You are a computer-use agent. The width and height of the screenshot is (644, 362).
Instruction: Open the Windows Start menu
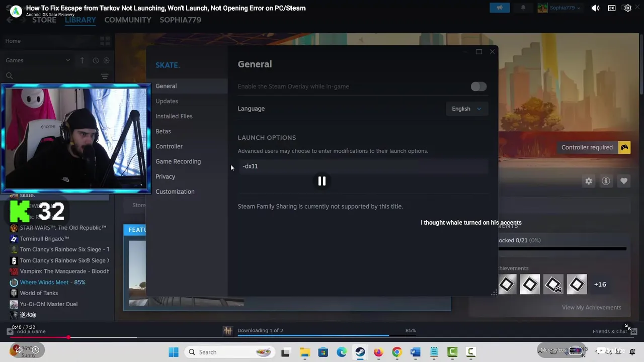click(x=174, y=352)
